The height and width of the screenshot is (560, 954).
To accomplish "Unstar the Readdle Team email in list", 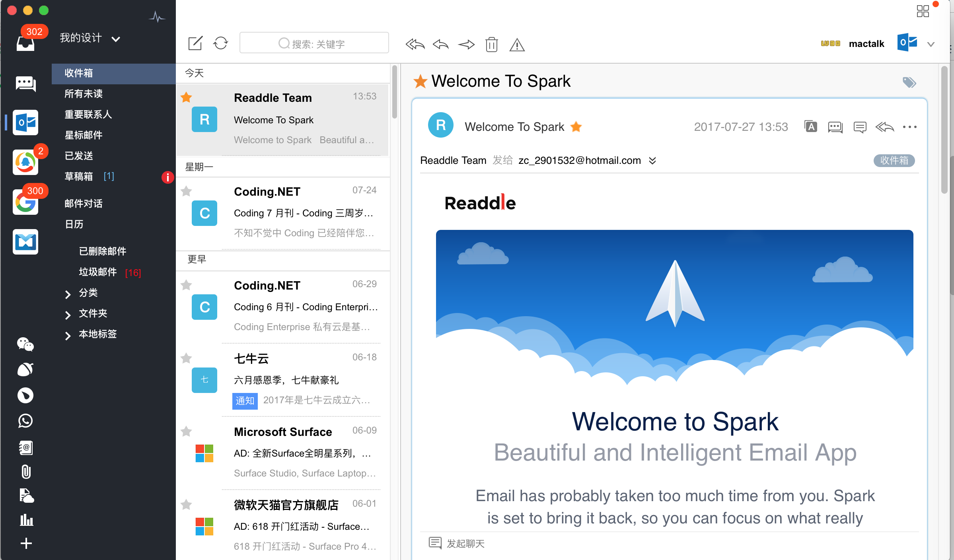I will coord(186,97).
